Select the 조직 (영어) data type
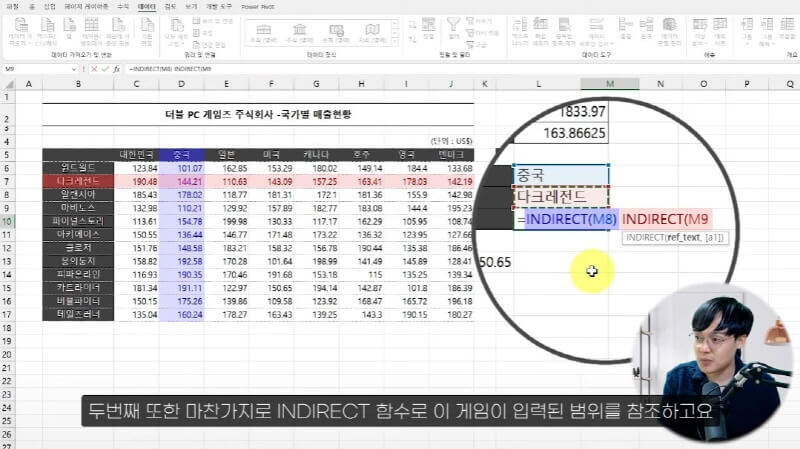The width and height of the screenshot is (800, 449). coord(263,33)
